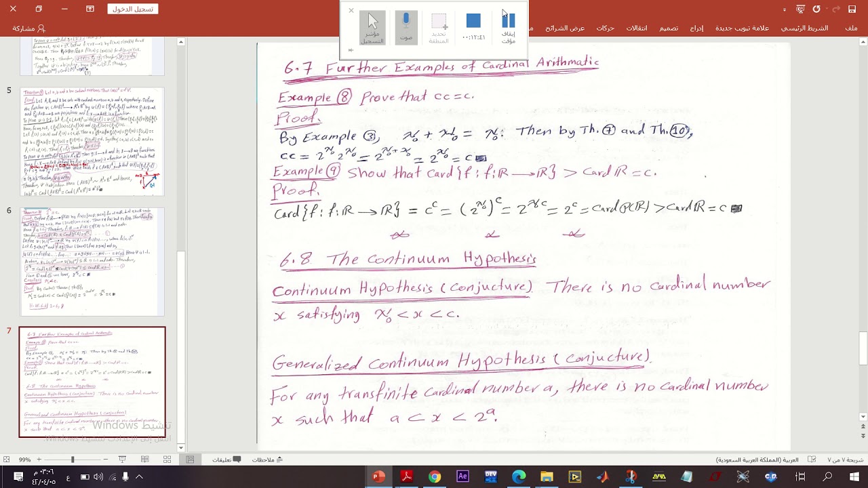
Task: Close the recording control bar
Action: tap(351, 10)
